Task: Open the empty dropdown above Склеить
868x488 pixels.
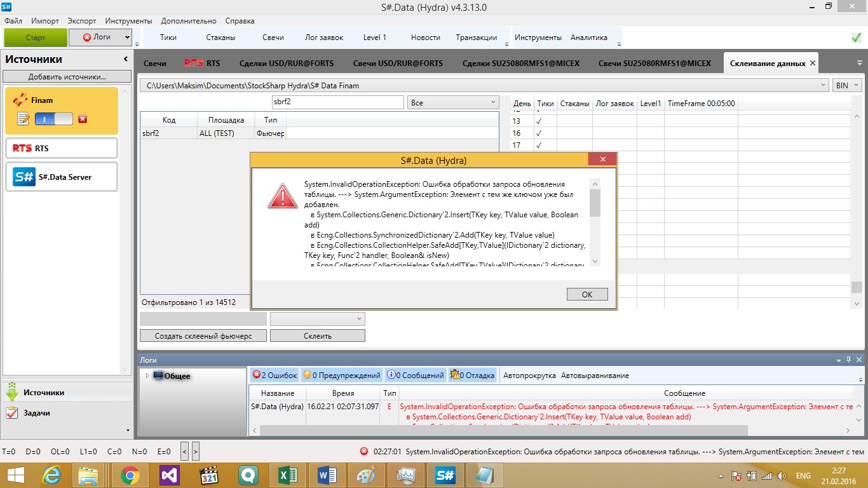Action: click(x=317, y=318)
